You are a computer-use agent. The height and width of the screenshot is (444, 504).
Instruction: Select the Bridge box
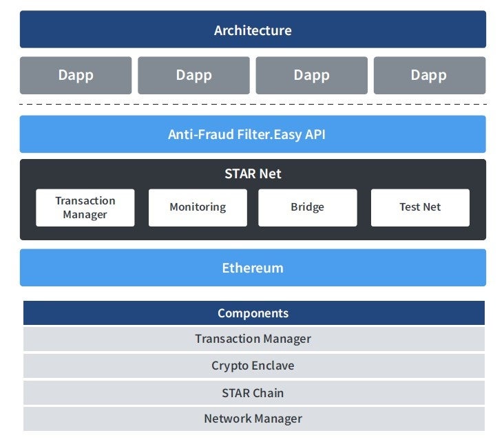[x=308, y=207]
